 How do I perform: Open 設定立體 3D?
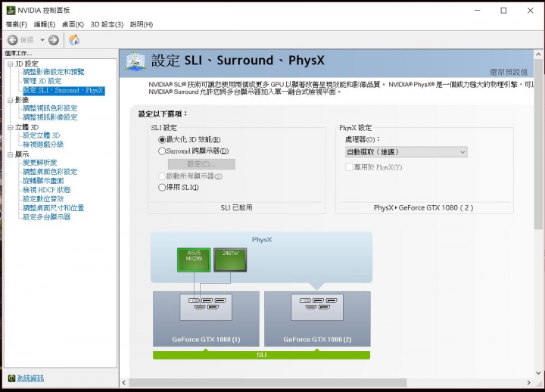(42, 135)
